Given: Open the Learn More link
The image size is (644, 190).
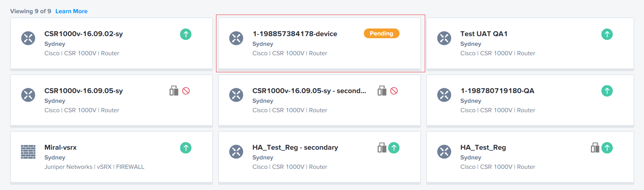Looking at the screenshot, I should 71,11.
